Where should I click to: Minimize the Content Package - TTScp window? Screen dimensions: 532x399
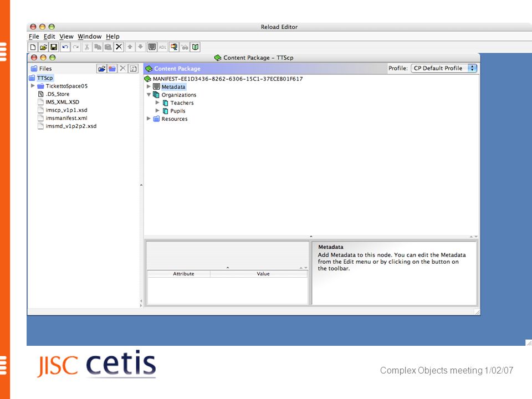coord(43,58)
